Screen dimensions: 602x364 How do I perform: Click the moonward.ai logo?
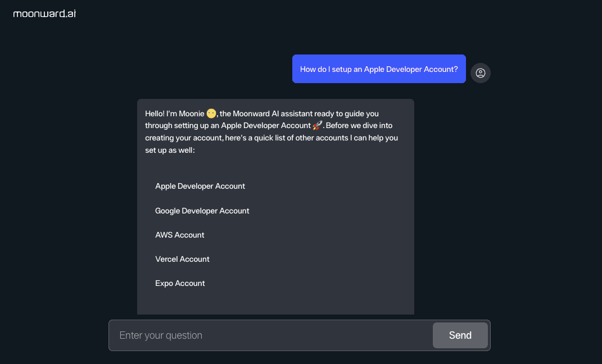pyautogui.click(x=44, y=14)
